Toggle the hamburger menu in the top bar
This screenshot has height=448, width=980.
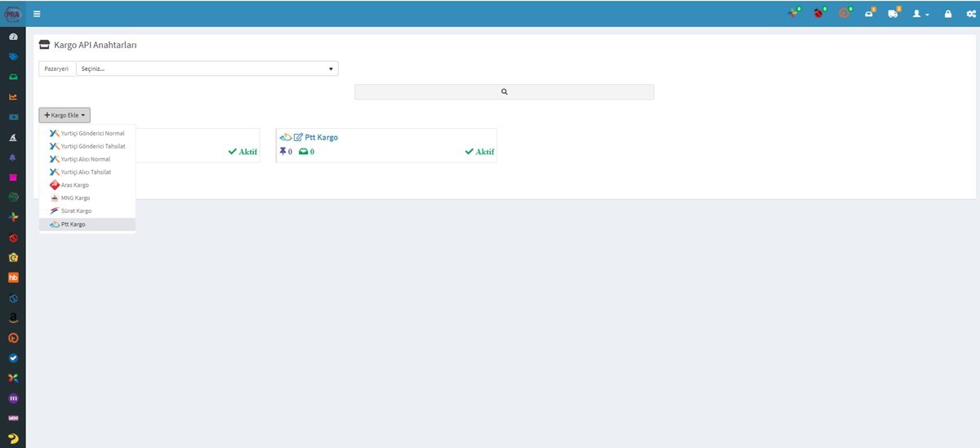click(37, 14)
